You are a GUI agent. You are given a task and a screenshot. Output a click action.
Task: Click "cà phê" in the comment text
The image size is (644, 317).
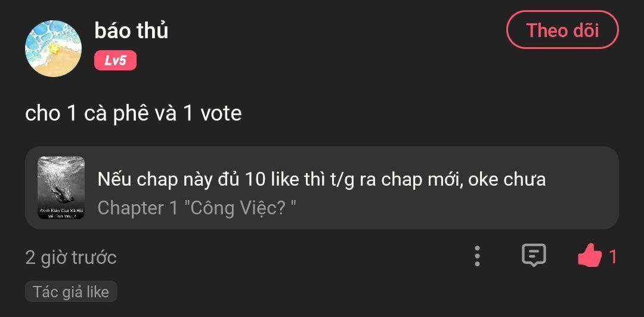click(113, 113)
